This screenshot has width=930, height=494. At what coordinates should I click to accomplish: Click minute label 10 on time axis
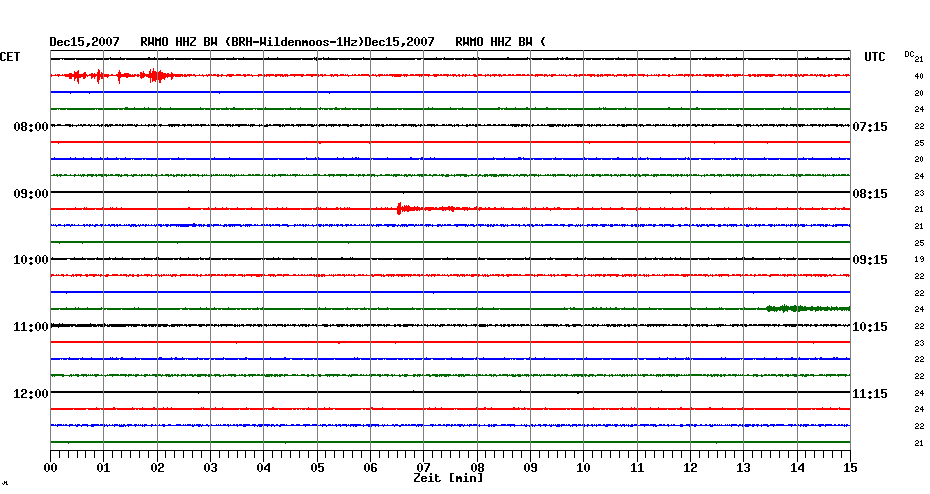584,467
